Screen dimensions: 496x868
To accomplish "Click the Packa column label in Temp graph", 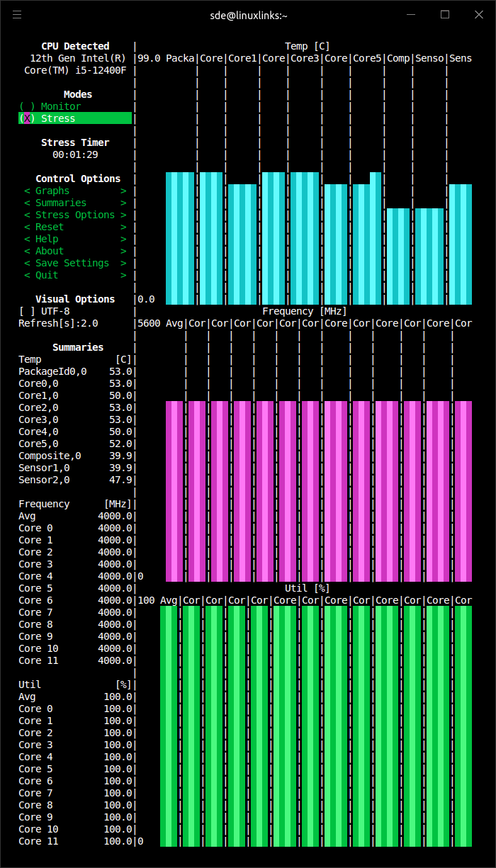I will tap(180, 58).
